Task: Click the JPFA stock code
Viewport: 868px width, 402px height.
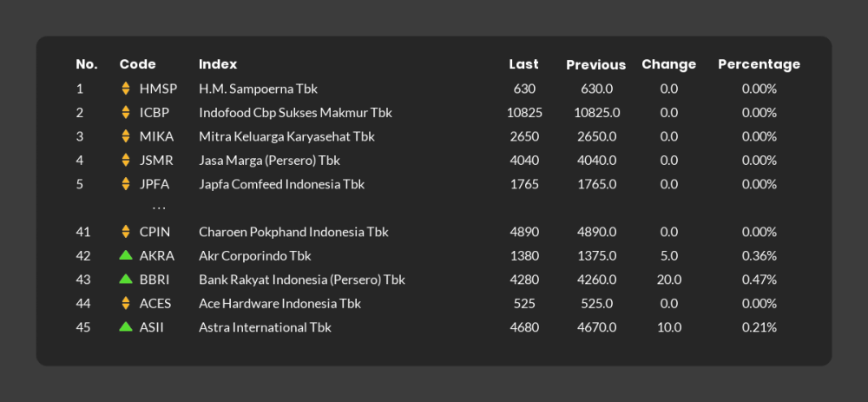Action: (x=155, y=184)
